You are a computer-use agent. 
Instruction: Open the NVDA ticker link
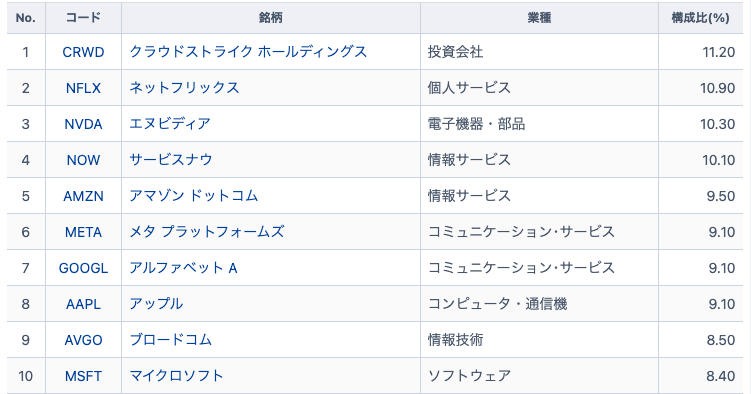pos(83,124)
